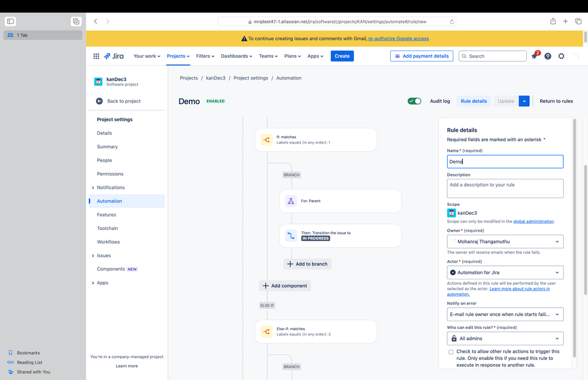Open Bookmarks in Safari sidebar
The image size is (588, 380).
(x=28, y=353)
